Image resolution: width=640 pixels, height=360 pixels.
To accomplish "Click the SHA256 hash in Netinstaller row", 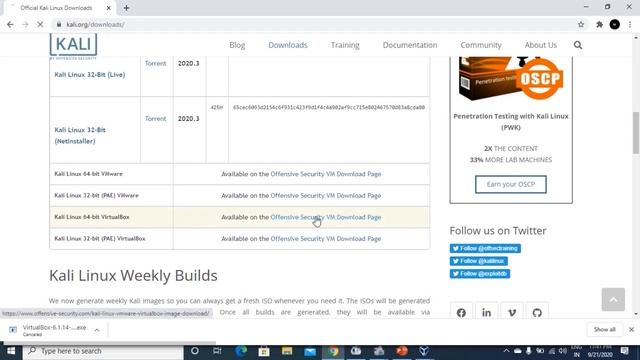I will 329,107.
